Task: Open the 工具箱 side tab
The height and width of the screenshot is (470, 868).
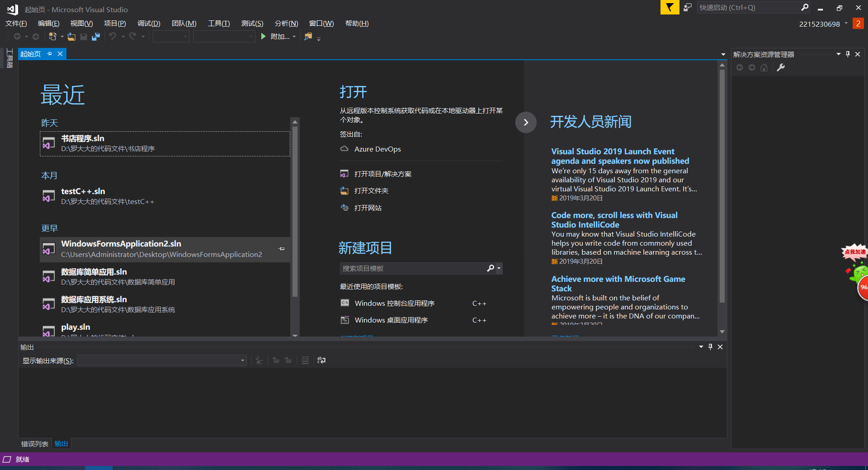Action: pyautogui.click(x=9, y=58)
